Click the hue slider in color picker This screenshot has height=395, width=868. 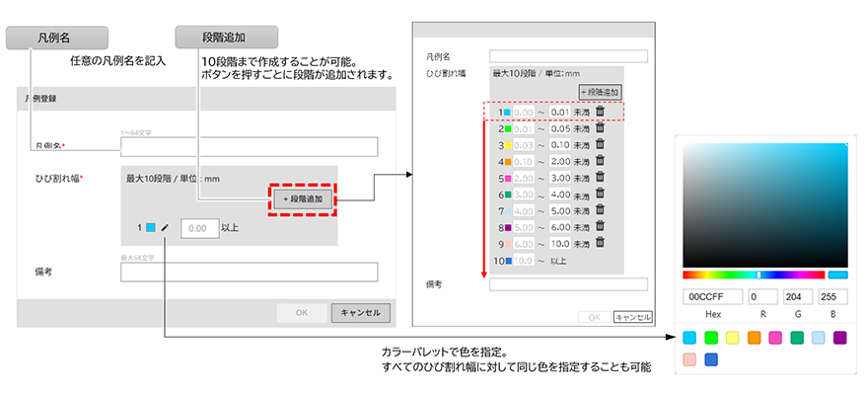[753, 275]
